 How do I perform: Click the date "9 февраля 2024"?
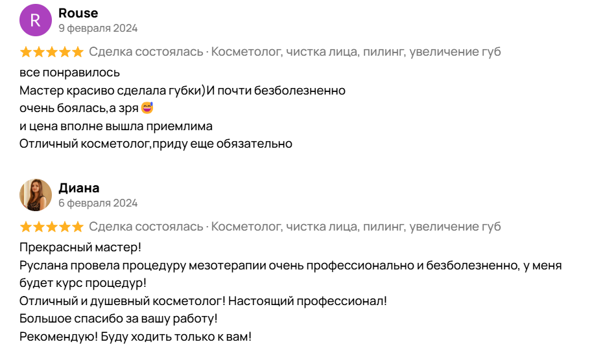(x=98, y=28)
